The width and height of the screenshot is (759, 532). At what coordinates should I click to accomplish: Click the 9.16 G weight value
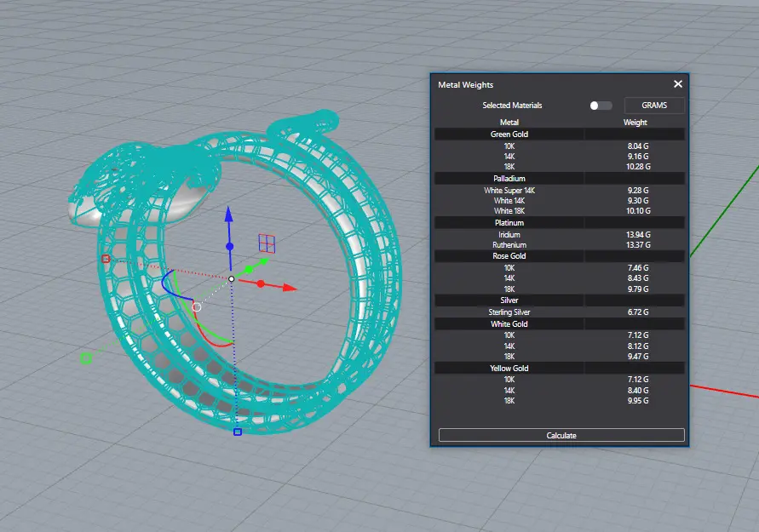pos(638,157)
